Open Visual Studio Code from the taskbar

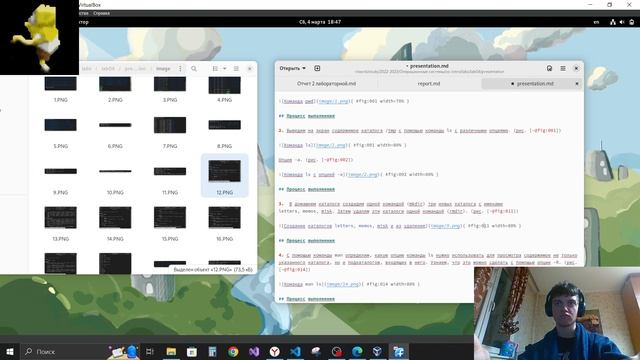click(296, 351)
